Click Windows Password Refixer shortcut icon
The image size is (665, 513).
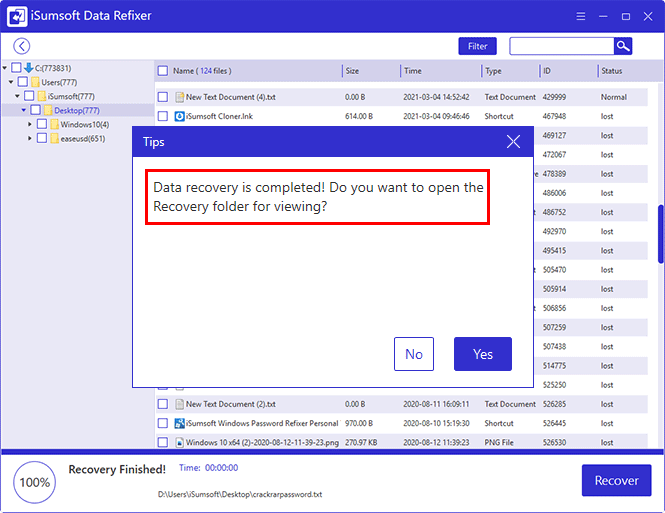(x=179, y=423)
